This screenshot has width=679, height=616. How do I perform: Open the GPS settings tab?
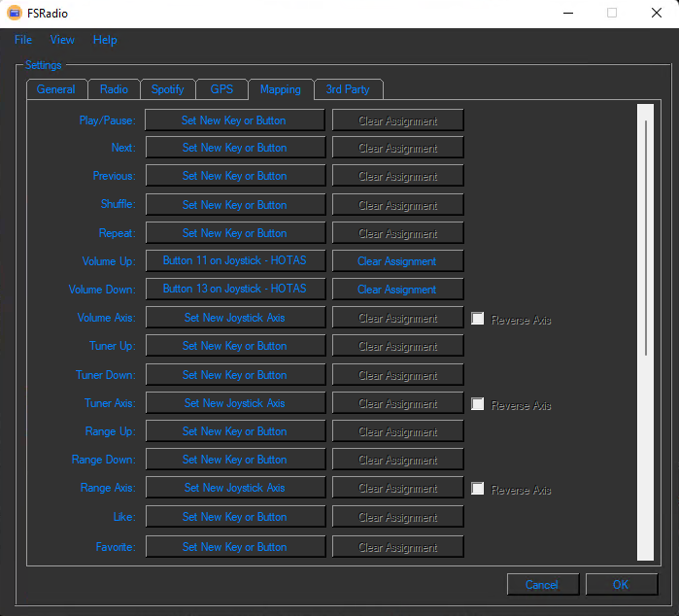click(x=221, y=89)
